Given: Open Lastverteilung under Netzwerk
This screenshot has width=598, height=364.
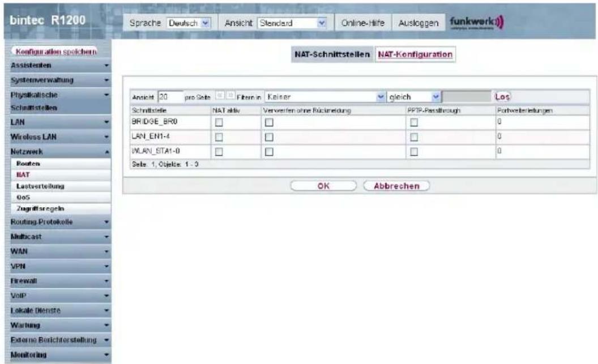Looking at the screenshot, I should pos(61,186).
